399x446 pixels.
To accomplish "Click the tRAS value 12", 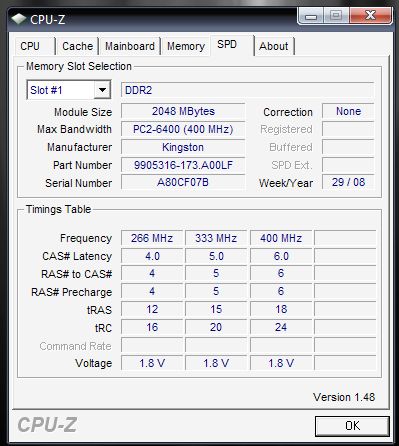I will 152,309.
